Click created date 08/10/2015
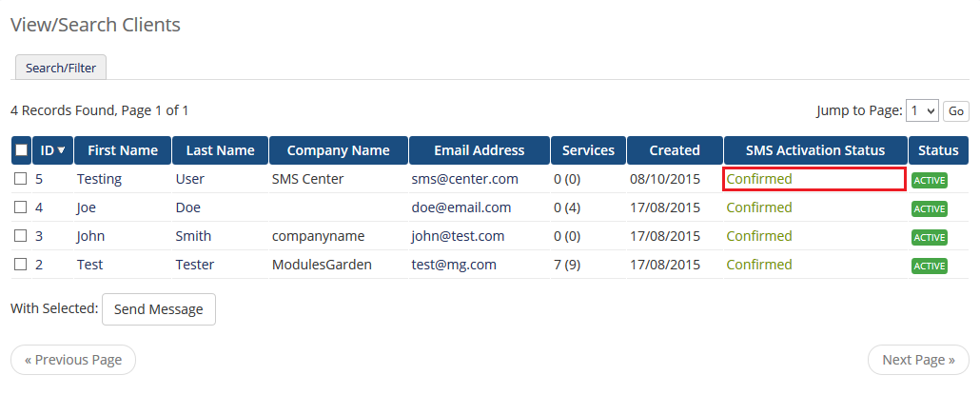980x395 pixels. click(665, 179)
